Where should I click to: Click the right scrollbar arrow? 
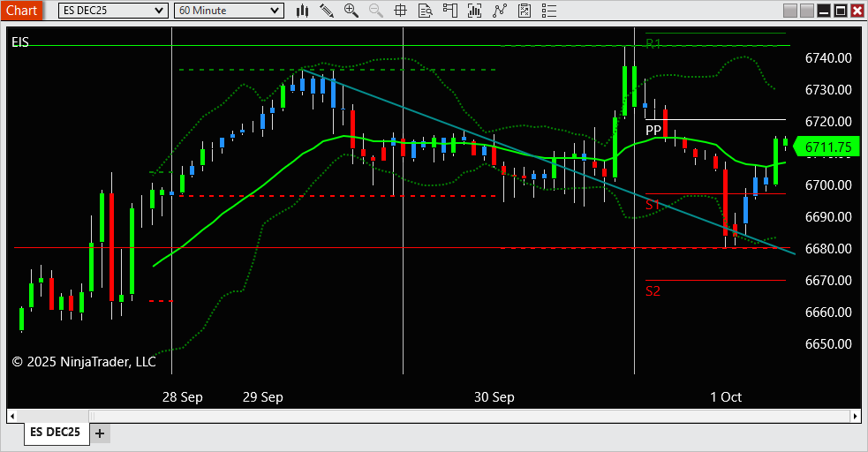click(856, 416)
